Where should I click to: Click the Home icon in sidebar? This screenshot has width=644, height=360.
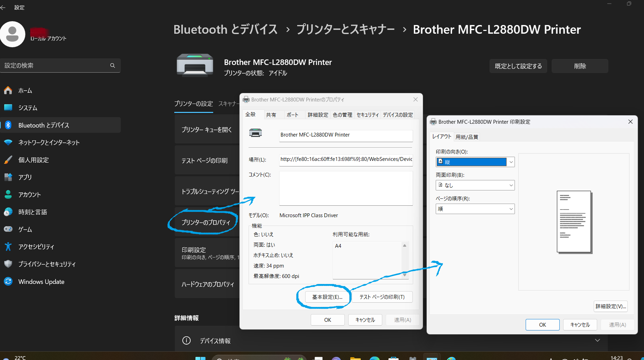[x=8, y=90]
